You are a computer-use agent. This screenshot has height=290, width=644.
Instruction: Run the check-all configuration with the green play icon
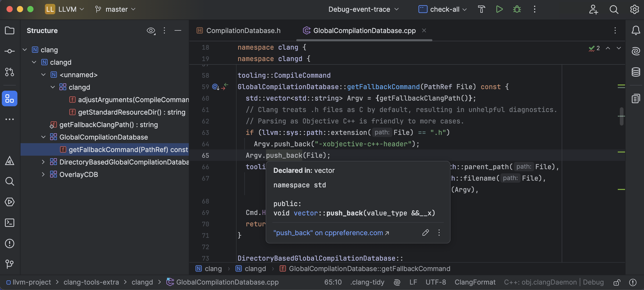(x=499, y=9)
